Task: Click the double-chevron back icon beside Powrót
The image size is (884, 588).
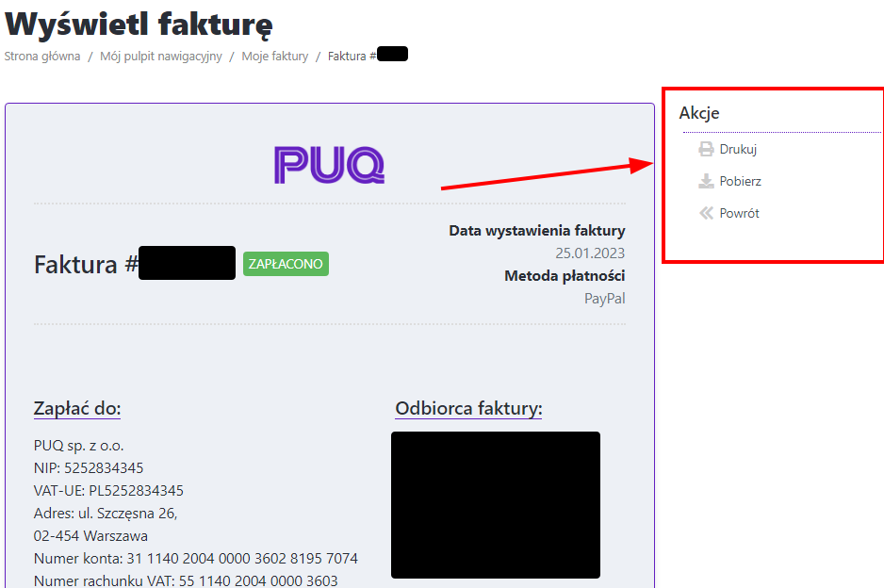Action: pos(706,213)
